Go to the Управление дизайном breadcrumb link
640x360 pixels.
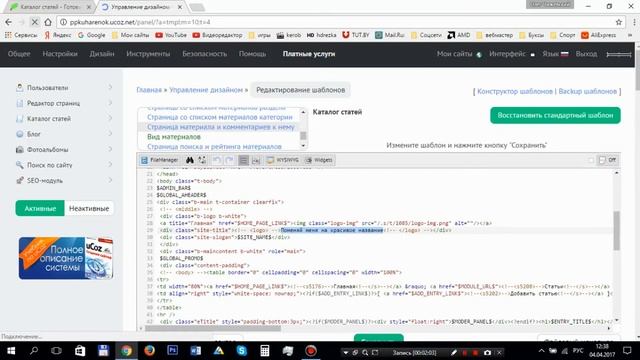[206, 90]
